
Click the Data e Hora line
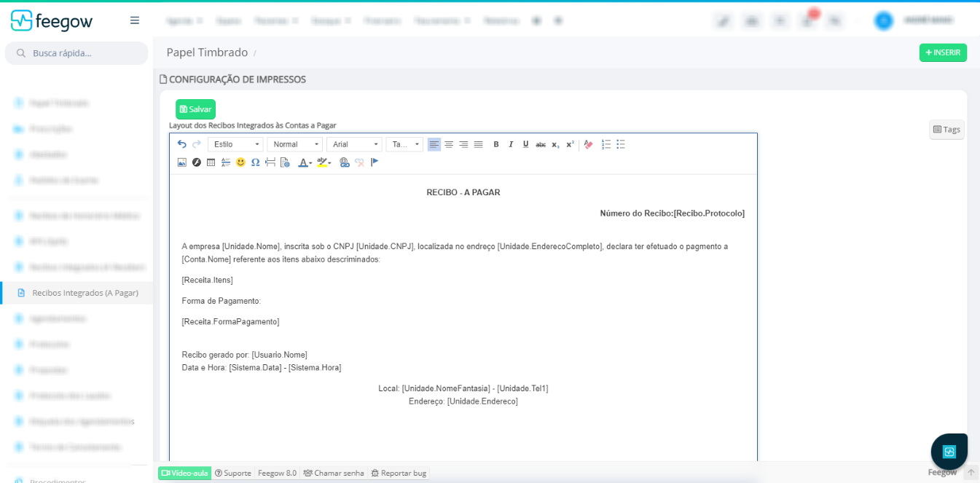(262, 367)
